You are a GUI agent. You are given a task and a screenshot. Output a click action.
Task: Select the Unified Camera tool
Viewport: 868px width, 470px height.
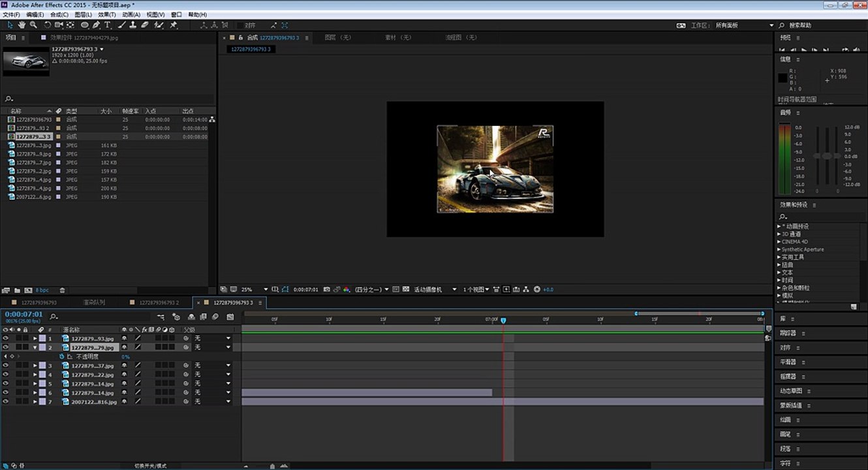(x=59, y=25)
